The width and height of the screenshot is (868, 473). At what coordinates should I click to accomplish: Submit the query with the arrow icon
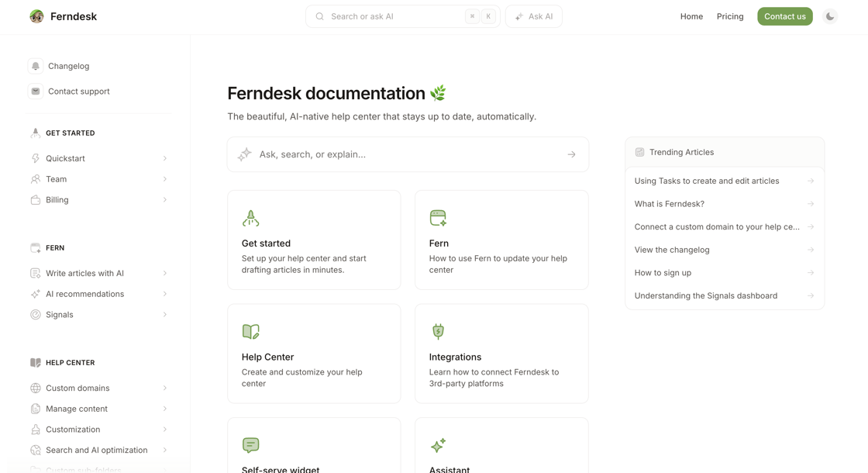571,154
